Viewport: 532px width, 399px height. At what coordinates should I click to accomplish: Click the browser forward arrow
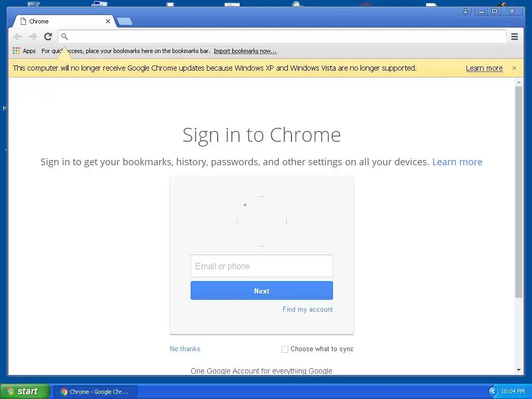[33, 36]
